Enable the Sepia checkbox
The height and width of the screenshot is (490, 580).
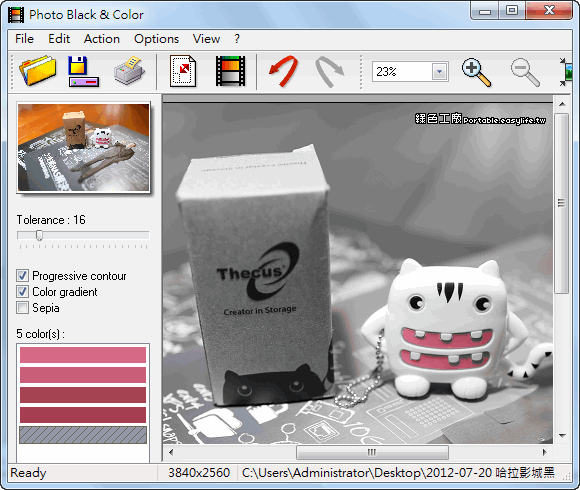[22, 308]
